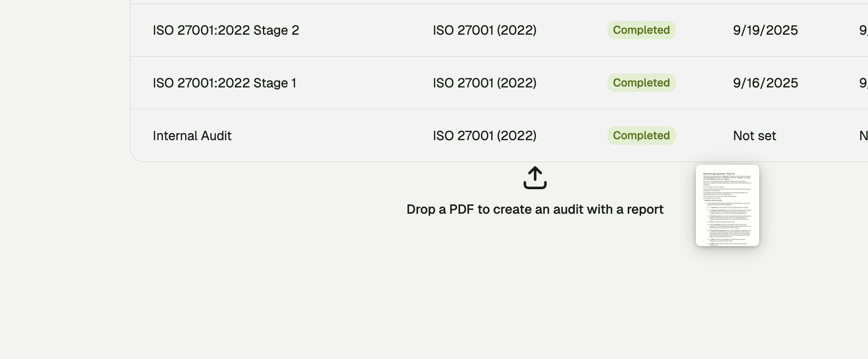The width and height of the screenshot is (868, 359).
Task: Click 'Drop a PDF to create an audit' text
Action: 535,209
